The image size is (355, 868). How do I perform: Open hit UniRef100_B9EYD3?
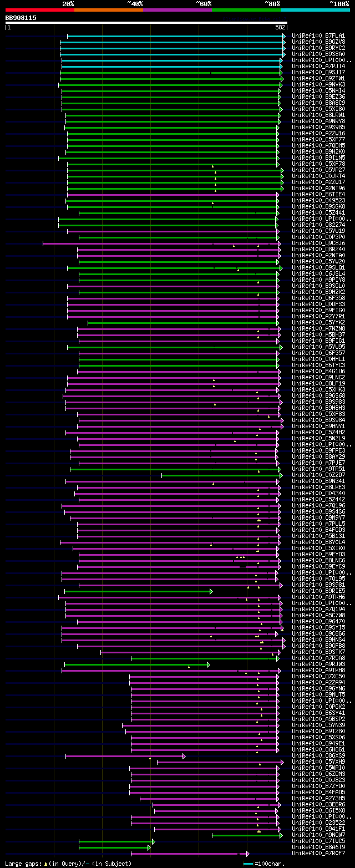pos(318,555)
